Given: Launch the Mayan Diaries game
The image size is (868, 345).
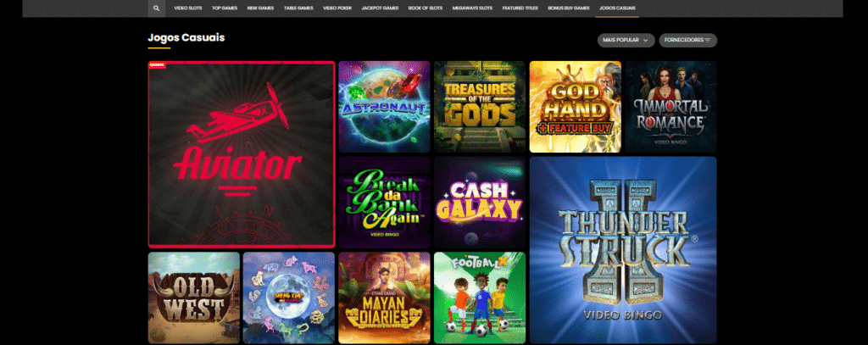Looking at the screenshot, I should pyautogui.click(x=384, y=298).
